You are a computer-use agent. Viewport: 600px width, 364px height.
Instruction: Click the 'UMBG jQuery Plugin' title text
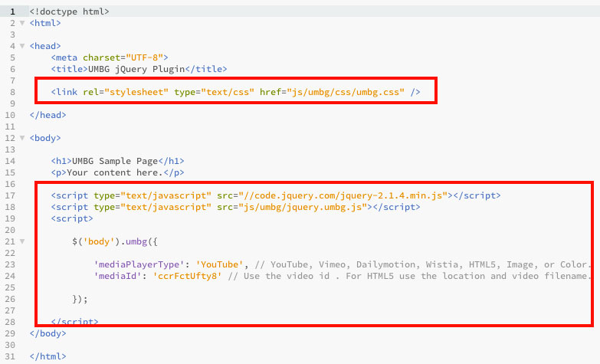(136, 69)
